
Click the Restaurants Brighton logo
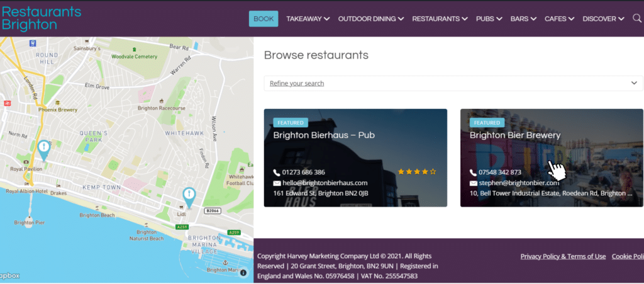(x=41, y=18)
